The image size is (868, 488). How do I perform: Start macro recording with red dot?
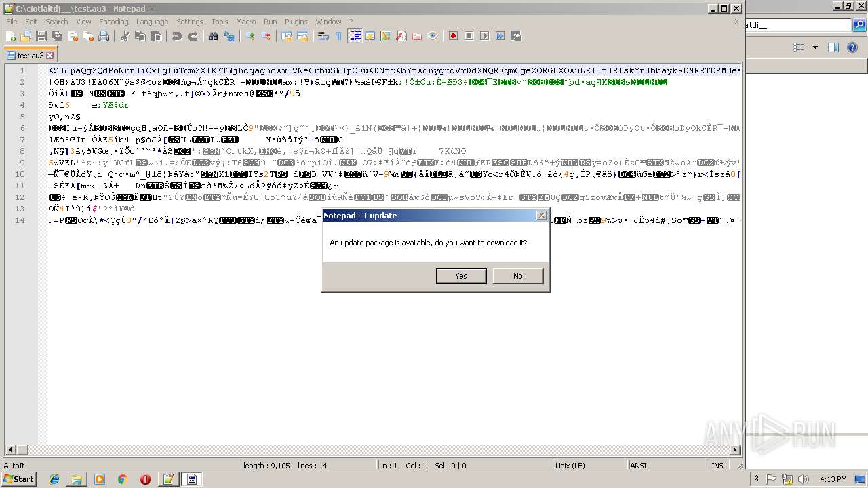point(454,36)
